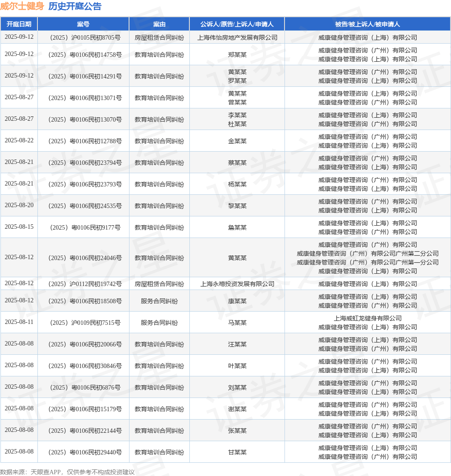Click plaintiff 詹某某

237,227
